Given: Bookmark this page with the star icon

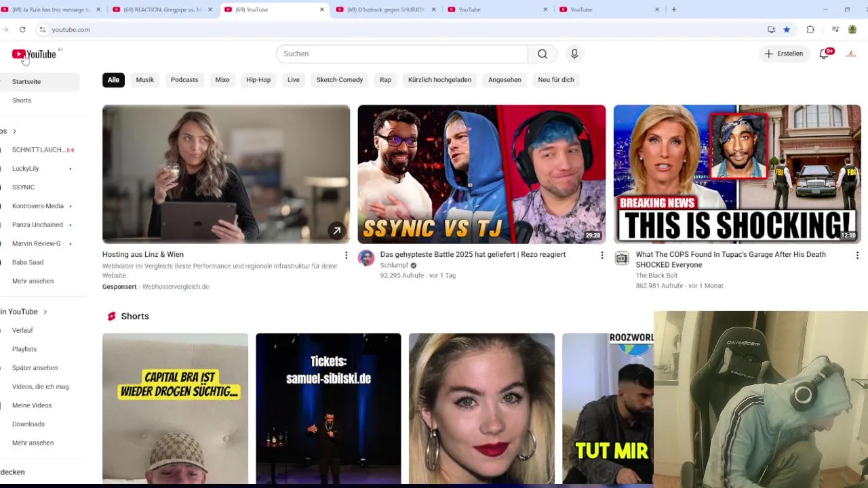Looking at the screenshot, I should click(787, 29).
